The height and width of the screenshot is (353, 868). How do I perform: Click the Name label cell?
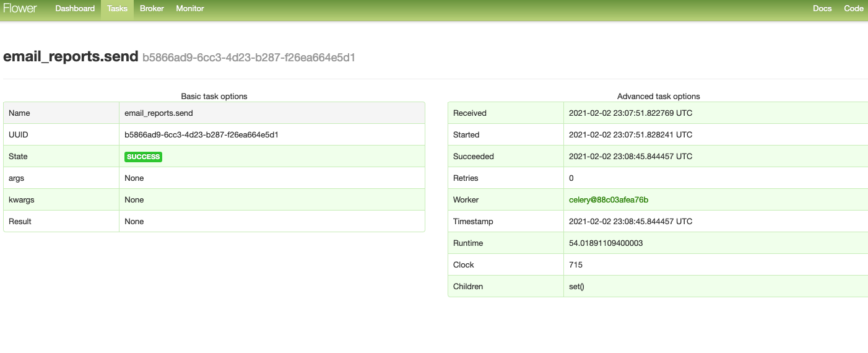pos(61,113)
